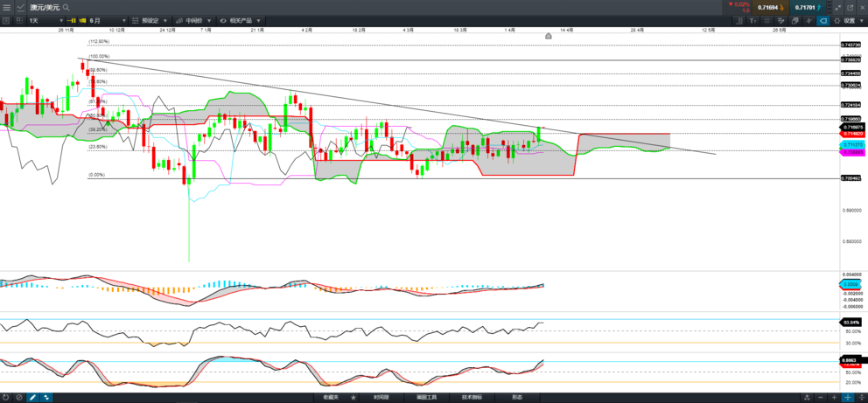Click the cyan 0.711370 price tag
The width and height of the screenshot is (868, 403).
pyautogui.click(x=850, y=144)
